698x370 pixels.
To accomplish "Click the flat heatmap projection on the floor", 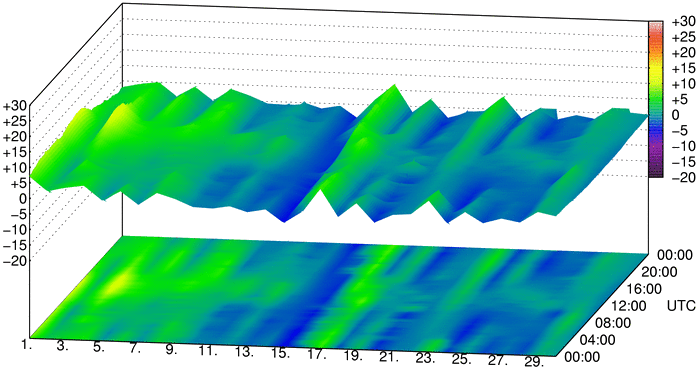I will coord(338,296).
